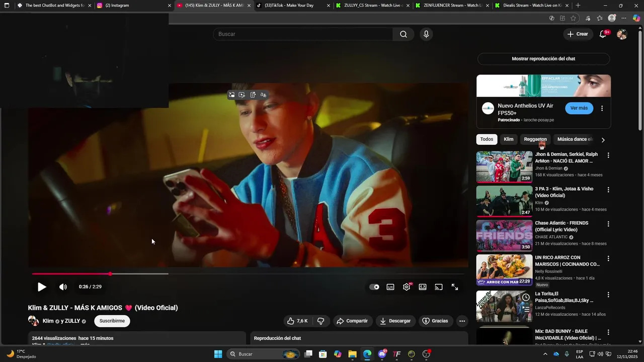Switch to ZULLYY_CS Stream tab
This screenshot has height=362, width=644.
pos(371,6)
